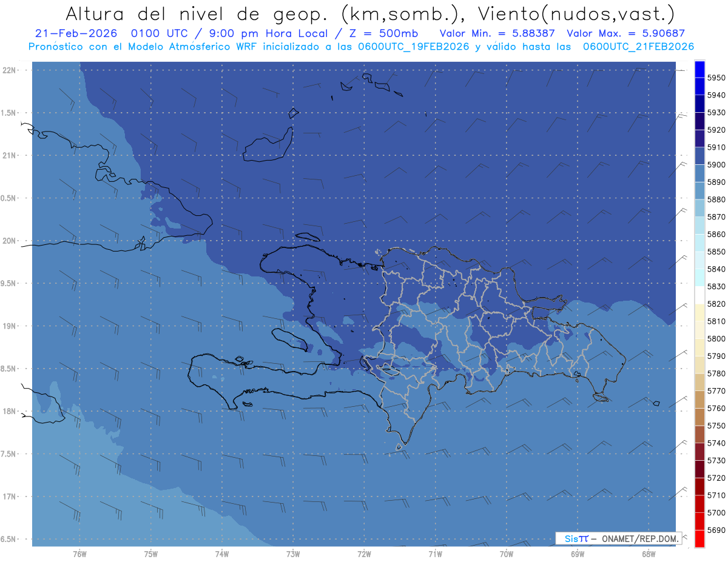Click the '22N' latitude axis label
The height and width of the screenshot is (562, 728).
10,70
